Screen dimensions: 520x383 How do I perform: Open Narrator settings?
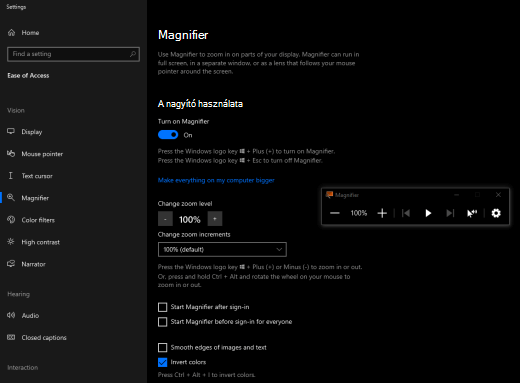[x=33, y=264]
